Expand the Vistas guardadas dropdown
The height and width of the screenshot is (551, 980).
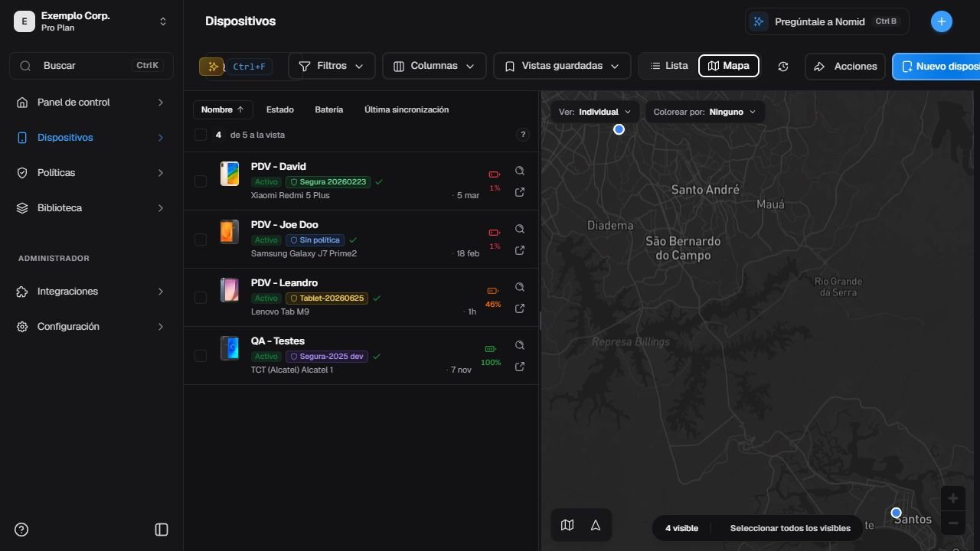click(562, 67)
